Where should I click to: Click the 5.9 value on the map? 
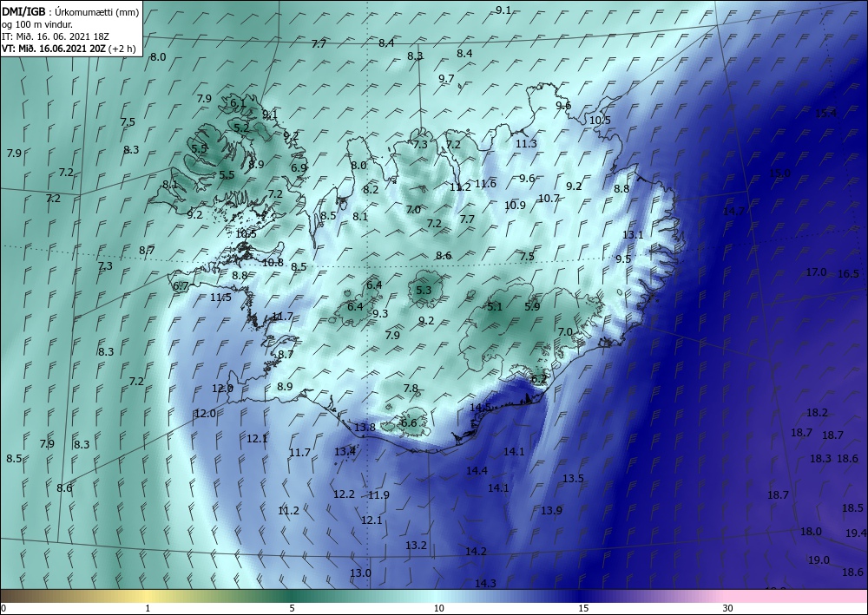532,306
